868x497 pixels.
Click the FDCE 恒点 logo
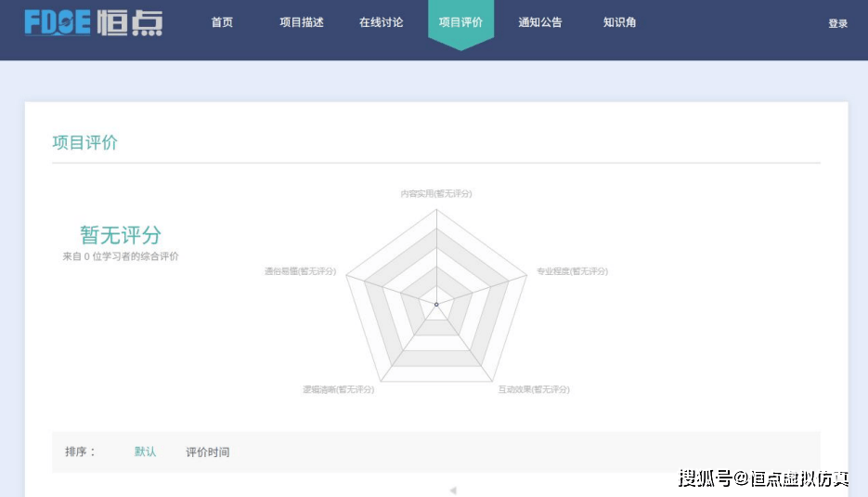93,22
